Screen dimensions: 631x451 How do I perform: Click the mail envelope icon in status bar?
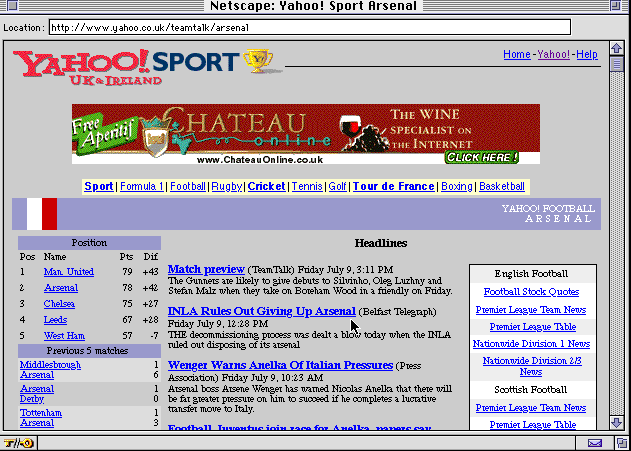[x=595, y=443]
